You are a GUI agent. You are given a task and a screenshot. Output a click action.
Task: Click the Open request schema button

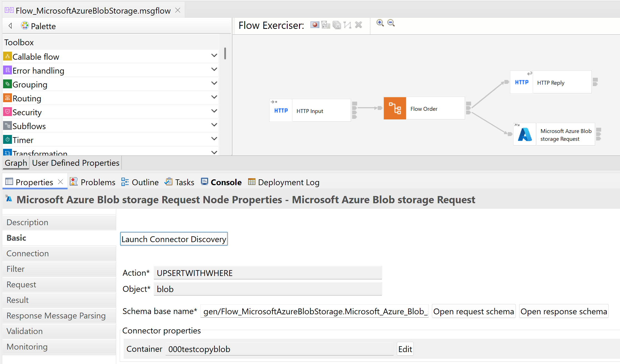473,312
